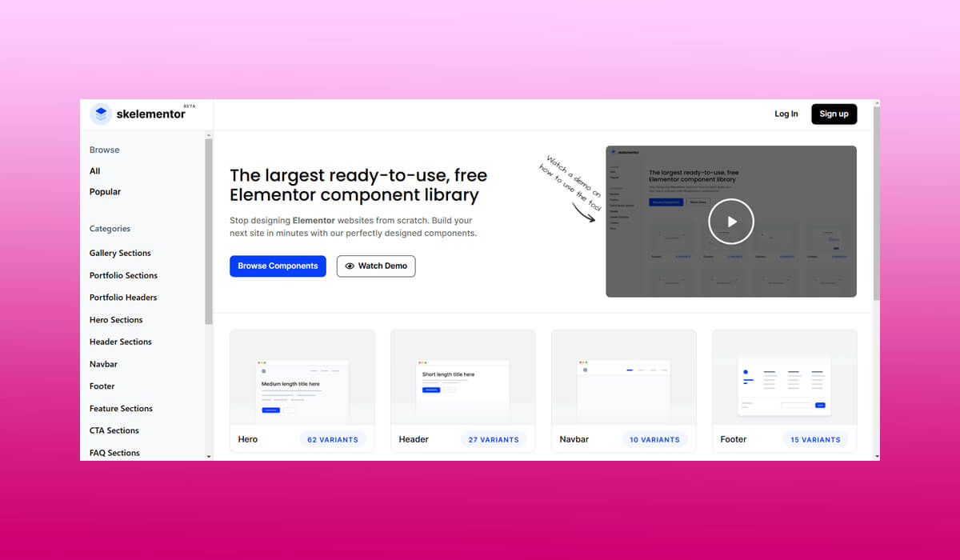The width and height of the screenshot is (960, 560).
Task: Click the Footer card title text
Action: [x=734, y=439]
